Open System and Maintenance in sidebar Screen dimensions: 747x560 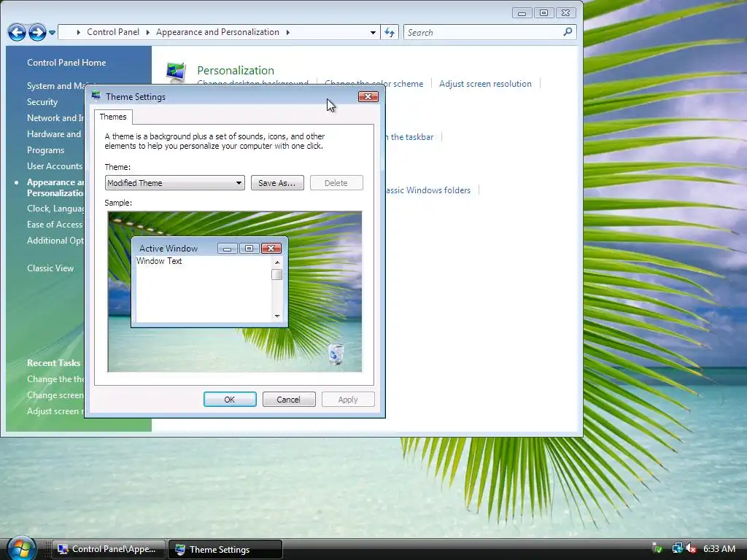pos(57,86)
